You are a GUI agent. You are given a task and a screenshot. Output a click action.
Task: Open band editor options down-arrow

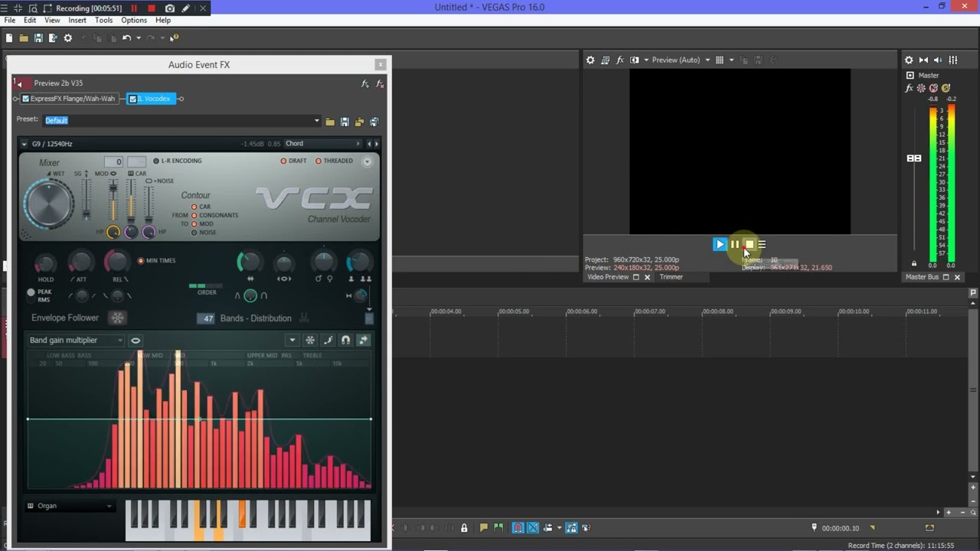click(x=292, y=340)
